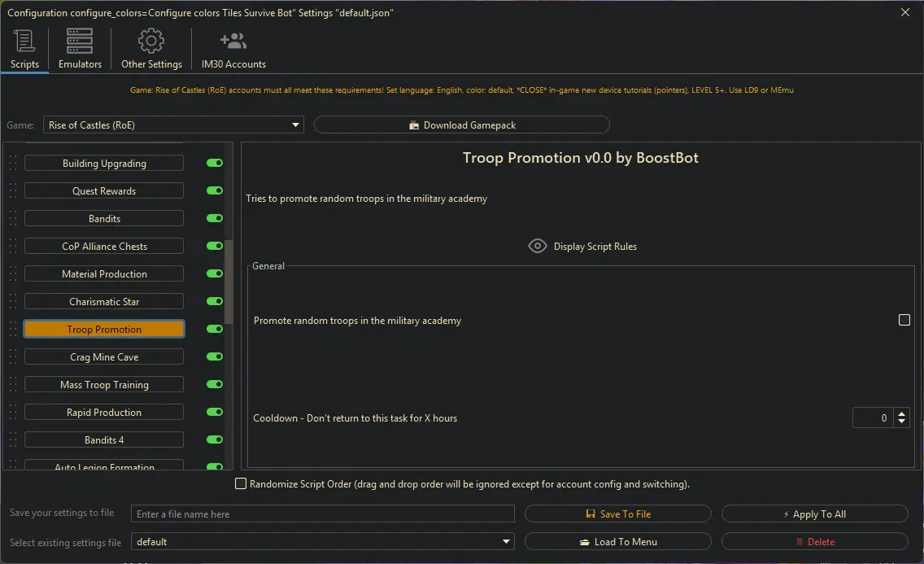This screenshot has height=564, width=924.
Task: Click the eye icon beside Display Script Rules
Action: 538,246
